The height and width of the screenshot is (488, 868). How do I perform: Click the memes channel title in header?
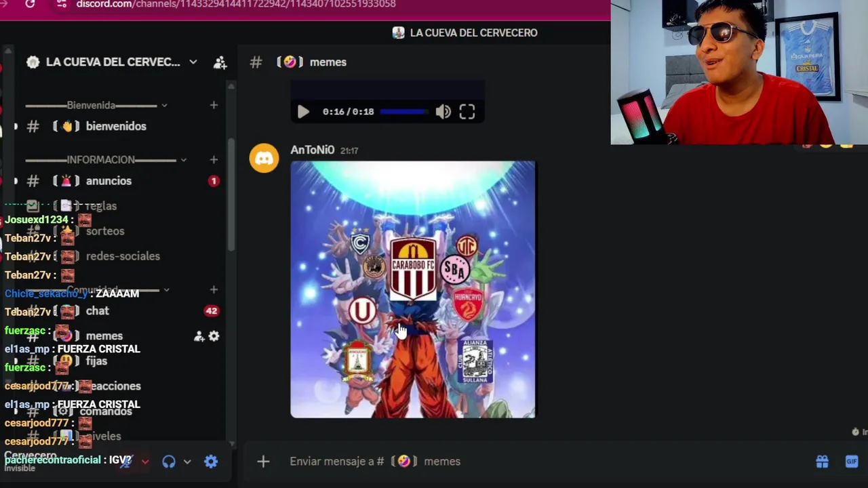click(x=328, y=62)
